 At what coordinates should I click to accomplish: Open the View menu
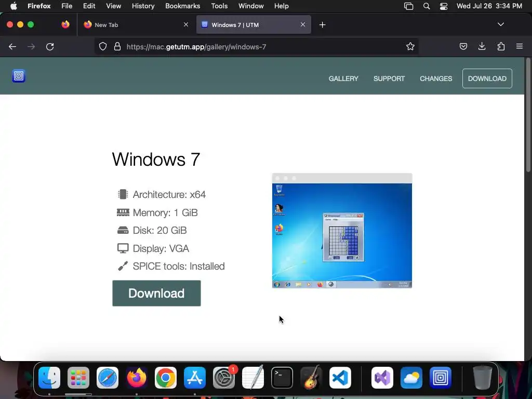(x=113, y=6)
